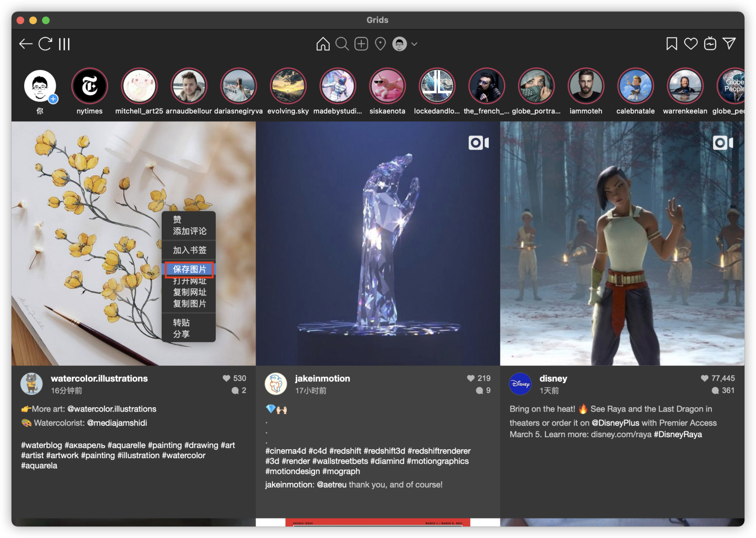This screenshot has height=538, width=756.
Task: Open watercolor.illustrations profile avatar
Action: coord(31,384)
